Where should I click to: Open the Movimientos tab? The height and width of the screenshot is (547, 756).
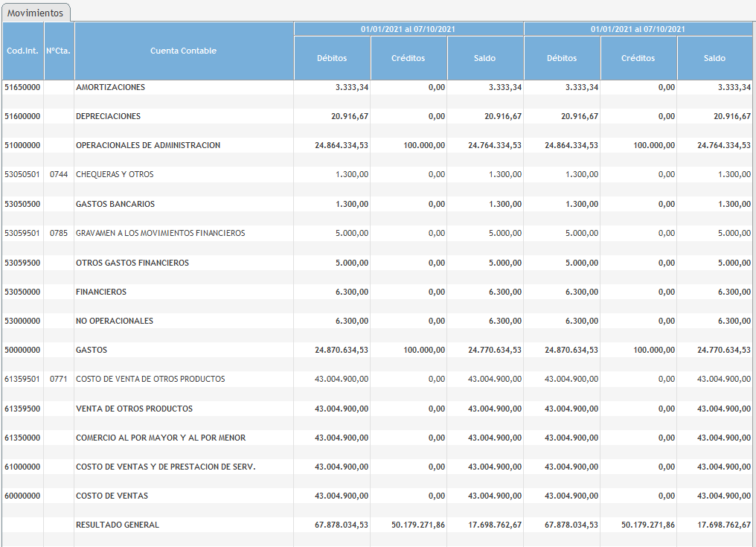pyautogui.click(x=36, y=13)
